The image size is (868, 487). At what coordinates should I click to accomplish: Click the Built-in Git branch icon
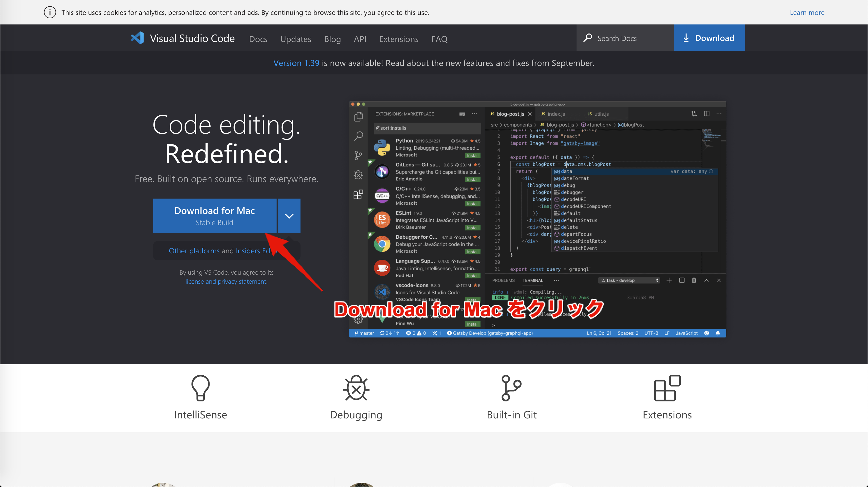[x=511, y=388]
